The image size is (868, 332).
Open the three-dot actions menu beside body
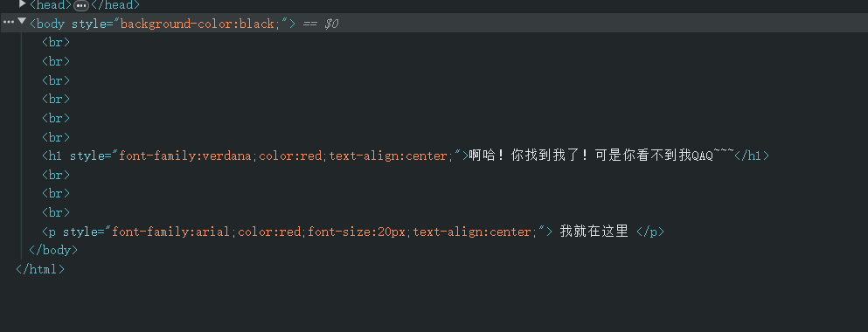pos(8,22)
